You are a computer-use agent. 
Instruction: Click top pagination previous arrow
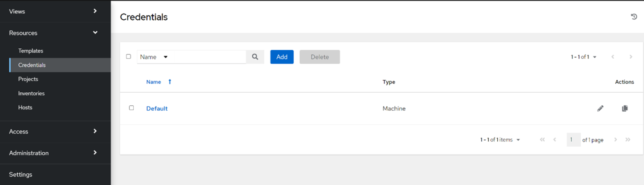tap(613, 57)
